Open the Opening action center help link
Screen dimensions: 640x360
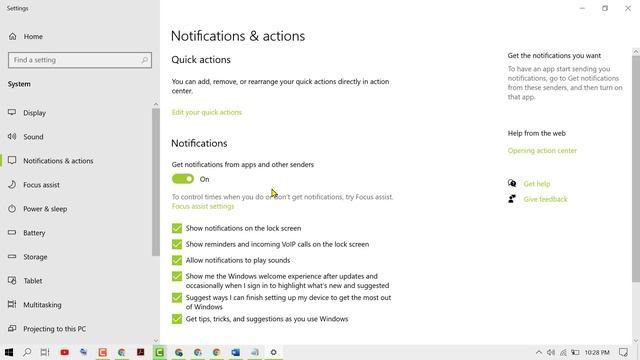point(542,151)
